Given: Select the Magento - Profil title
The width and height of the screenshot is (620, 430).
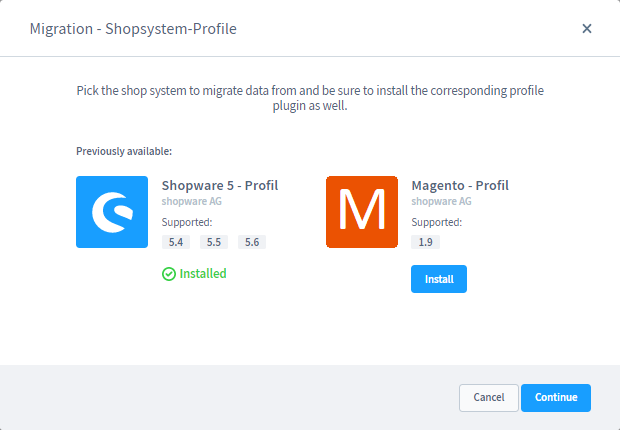Looking at the screenshot, I should point(460,185).
